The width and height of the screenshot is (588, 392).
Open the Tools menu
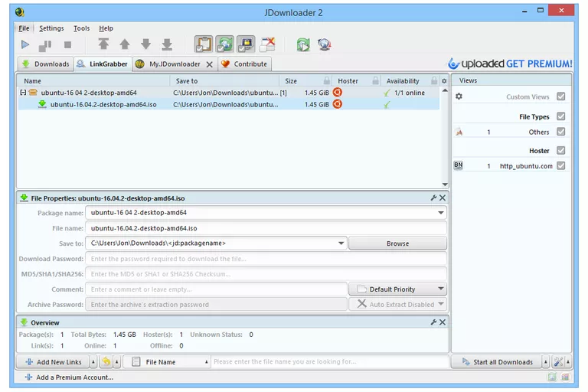[81, 28]
